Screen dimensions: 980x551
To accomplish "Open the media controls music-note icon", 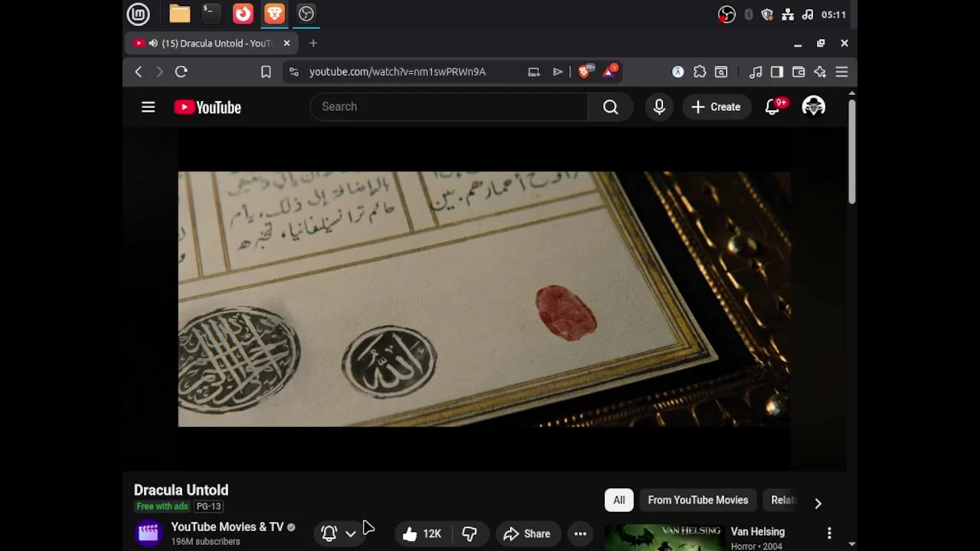I will (x=756, y=72).
